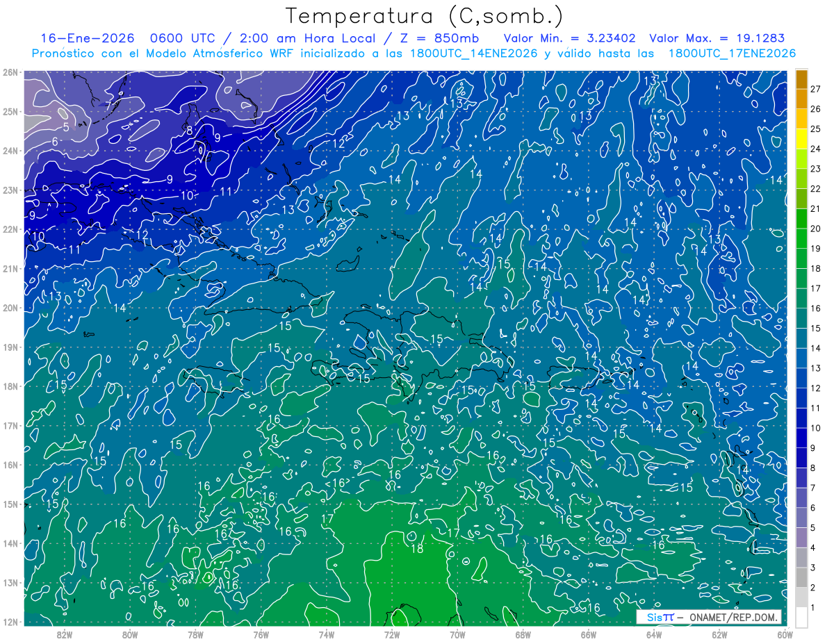Click the colorbar scale label '1'

[x=814, y=606]
